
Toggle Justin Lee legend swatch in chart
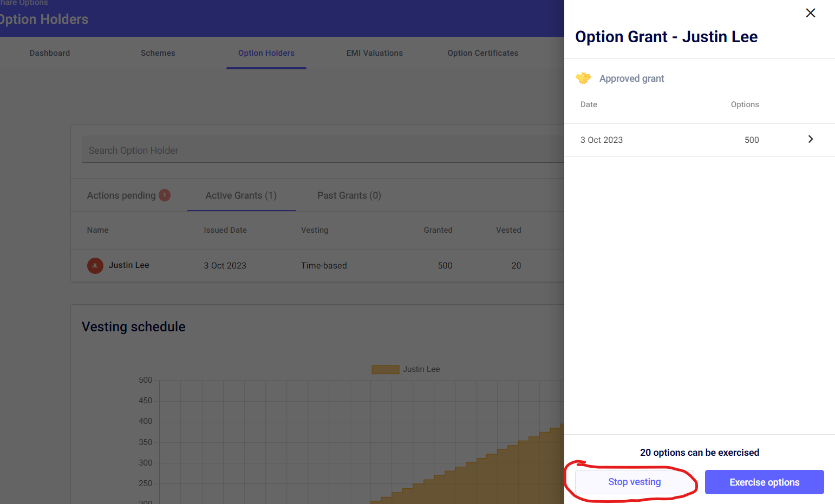click(x=385, y=370)
